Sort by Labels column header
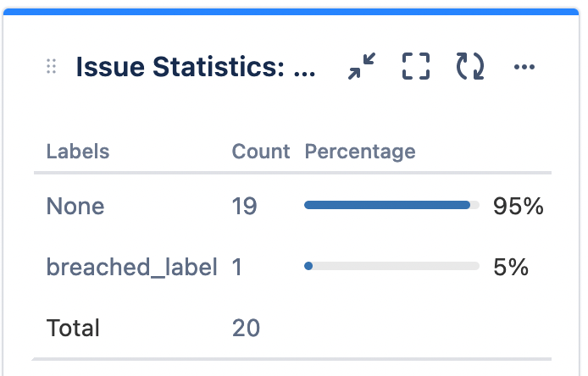The height and width of the screenshot is (376, 588). tap(77, 152)
